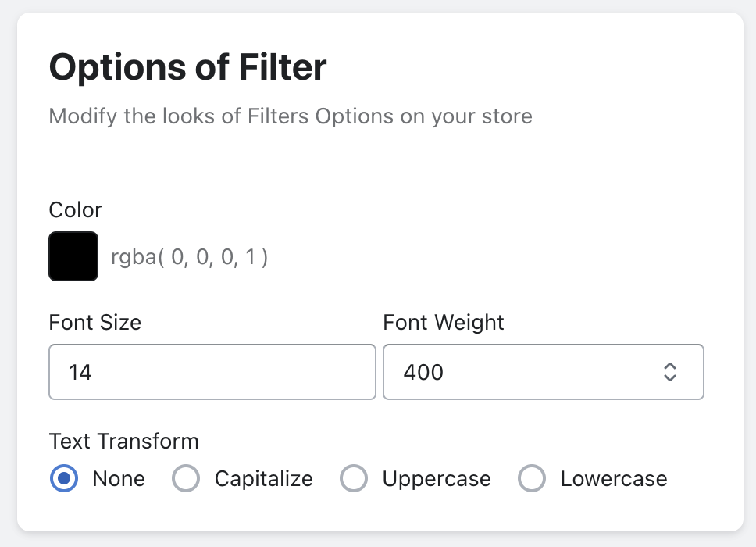Click the "Font Weight" field label

coord(444,323)
